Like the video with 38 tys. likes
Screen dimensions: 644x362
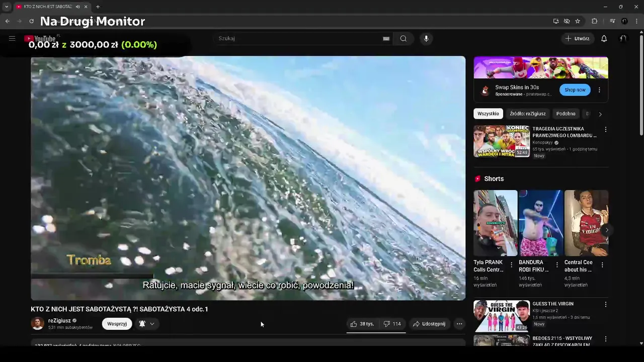(x=362, y=324)
